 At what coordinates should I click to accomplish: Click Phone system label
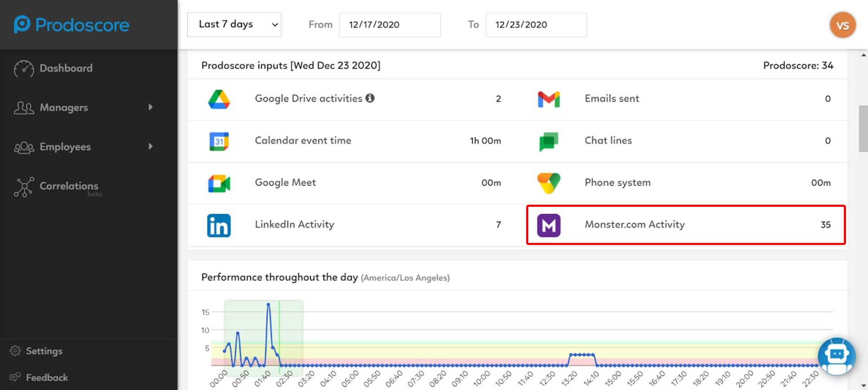618,182
